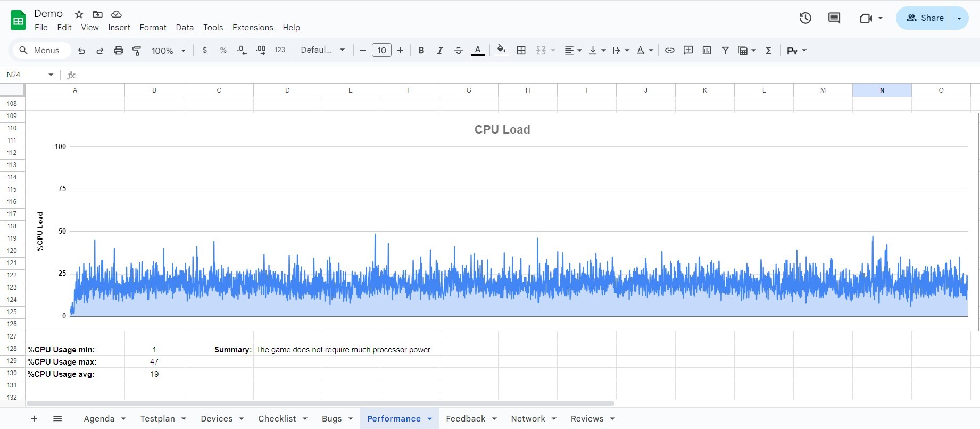Toggle italic formatting
This screenshot has height=429, width=980.
[x=439, y=50]
